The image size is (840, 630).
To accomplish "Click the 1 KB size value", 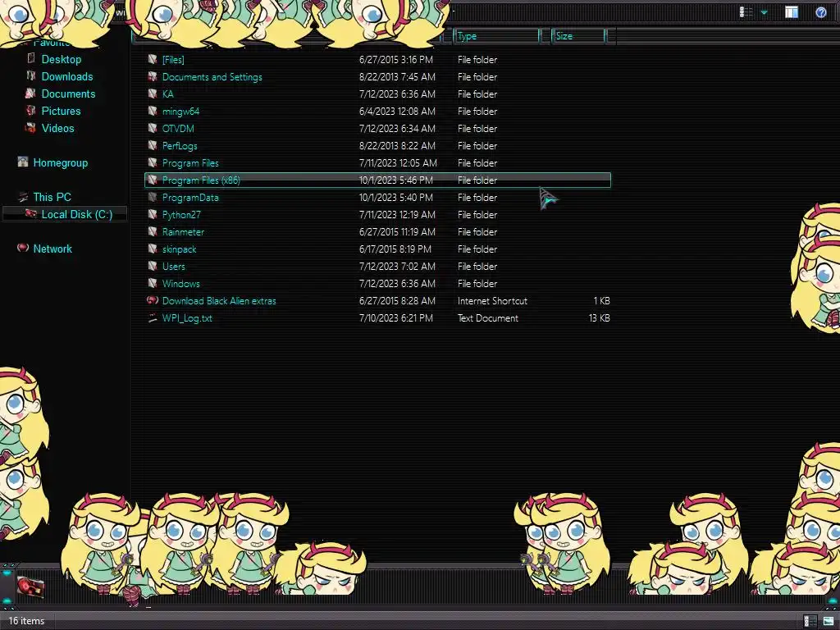I will pos(601,301).
